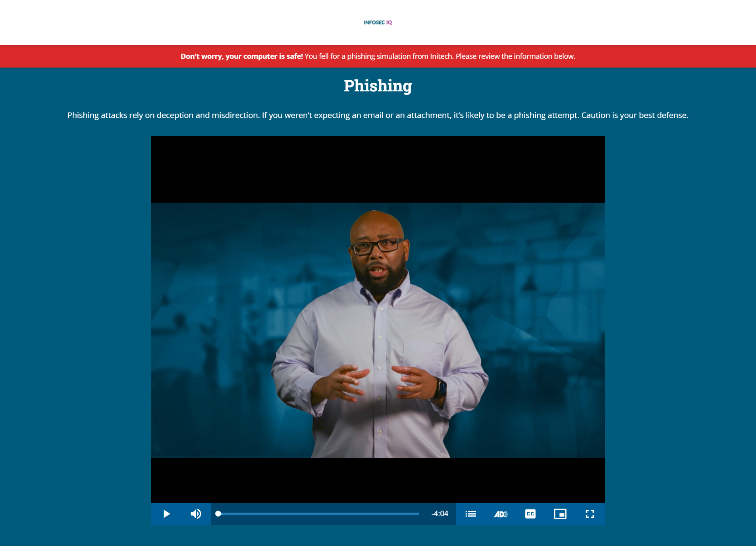Click the middle of the video progress bar
This screenshot has width=756, height=546.
318,514
